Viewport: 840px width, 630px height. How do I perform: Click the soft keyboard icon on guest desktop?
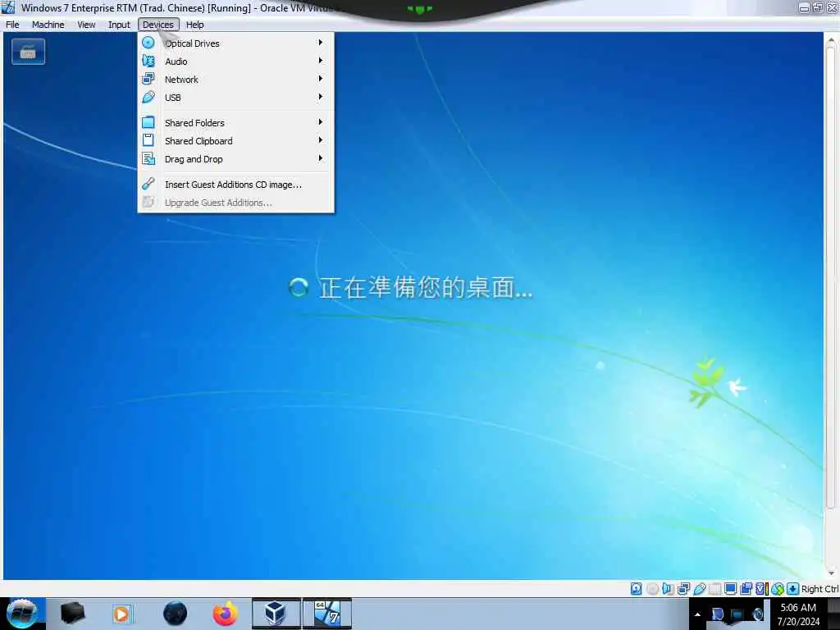pos(28,52)
